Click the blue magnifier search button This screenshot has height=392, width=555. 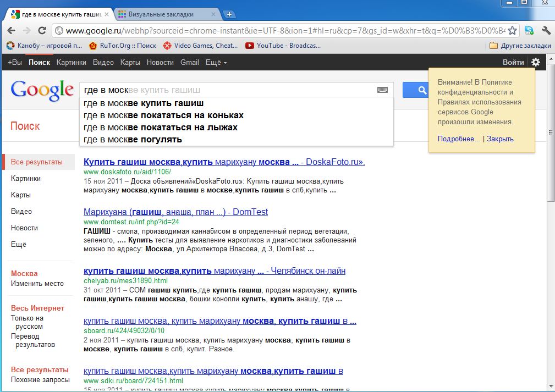click(x=415, y=90)
